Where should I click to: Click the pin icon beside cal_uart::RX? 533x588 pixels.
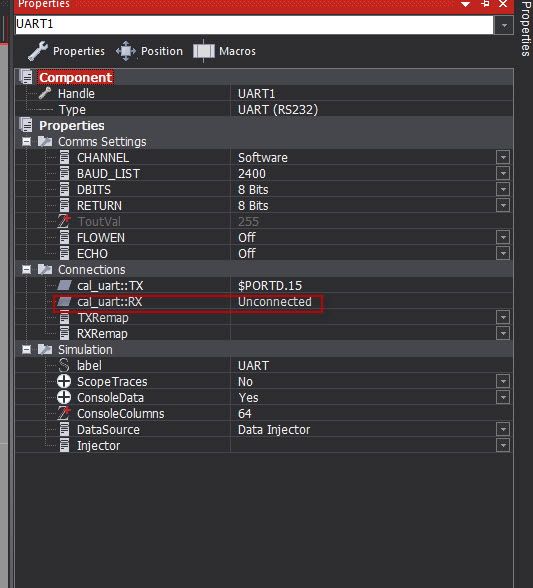coord(64,302)
